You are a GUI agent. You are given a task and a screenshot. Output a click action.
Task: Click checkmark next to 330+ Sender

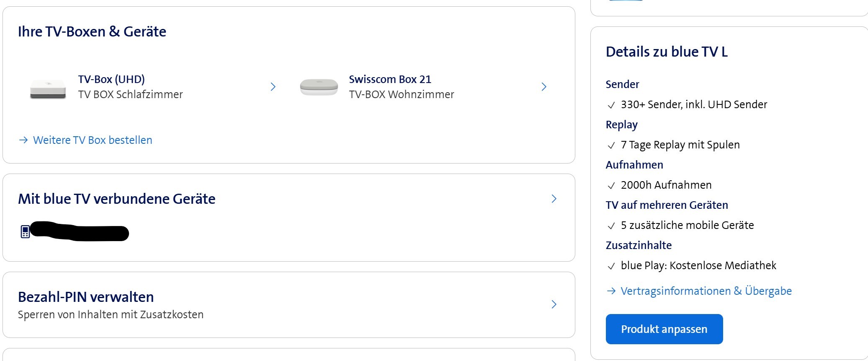[611, 105]
